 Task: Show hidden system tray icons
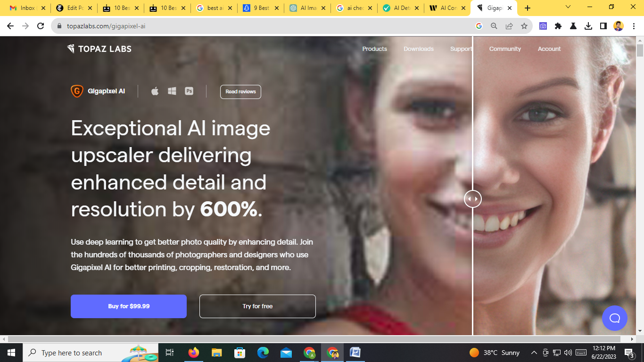(534, 353)
